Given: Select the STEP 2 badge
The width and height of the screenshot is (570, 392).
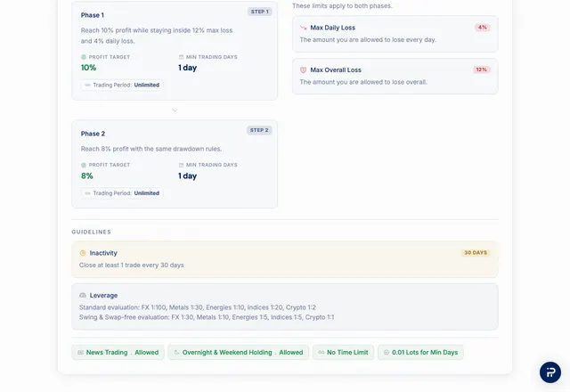Looking at the screenshot, I should tap(259, 130).
